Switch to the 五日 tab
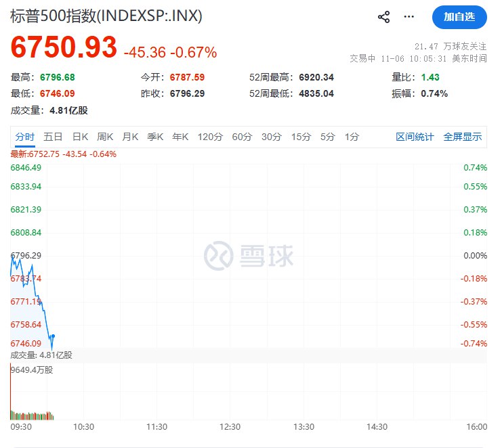This screenshot has width=502, height=448. 53,137
